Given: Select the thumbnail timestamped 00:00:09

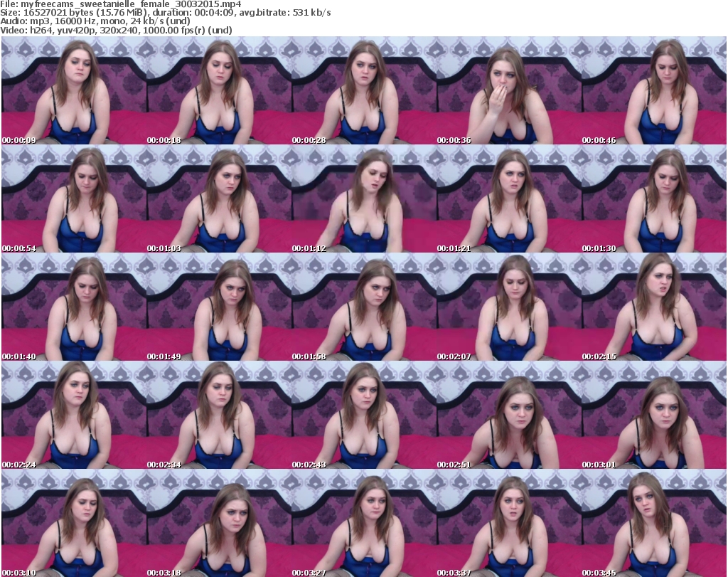Looking at the screenshot, I should (74, 90).
